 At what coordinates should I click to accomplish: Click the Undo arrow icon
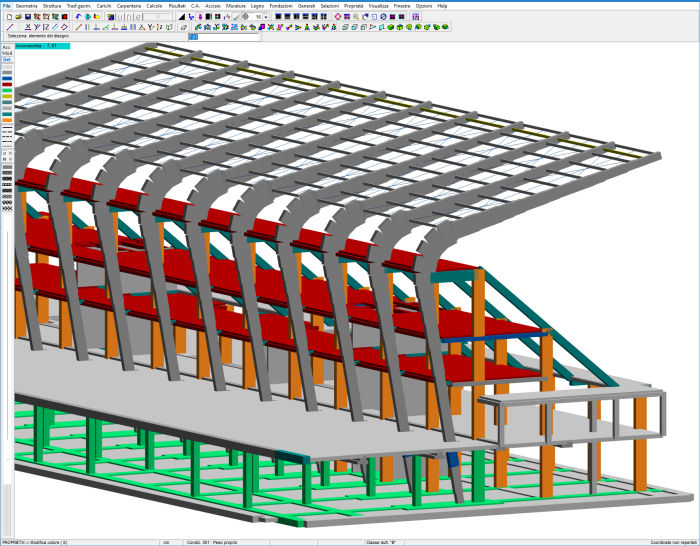click(x=78, y=17)
